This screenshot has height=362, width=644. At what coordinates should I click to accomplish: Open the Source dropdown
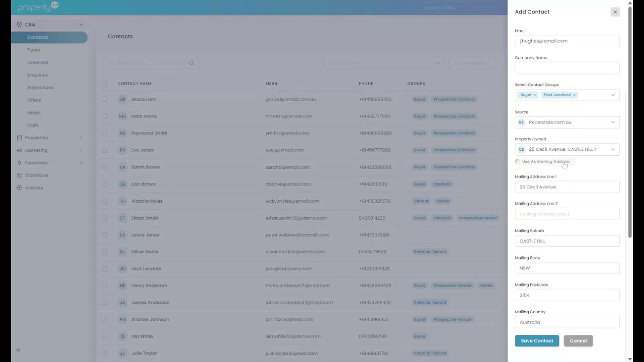613,122
